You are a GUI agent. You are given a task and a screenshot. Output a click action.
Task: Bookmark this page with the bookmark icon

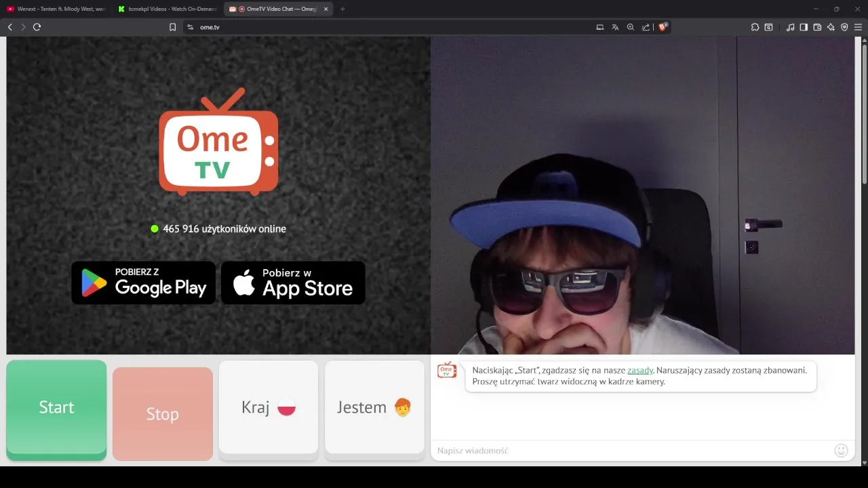click(x=172, y=27)
